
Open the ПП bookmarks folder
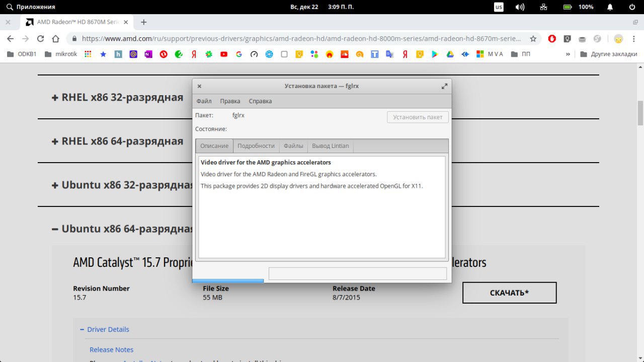[x=520, y=54]
